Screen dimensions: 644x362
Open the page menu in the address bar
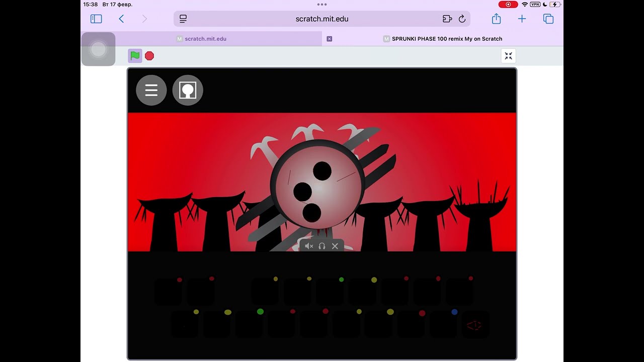click(183, 19)
